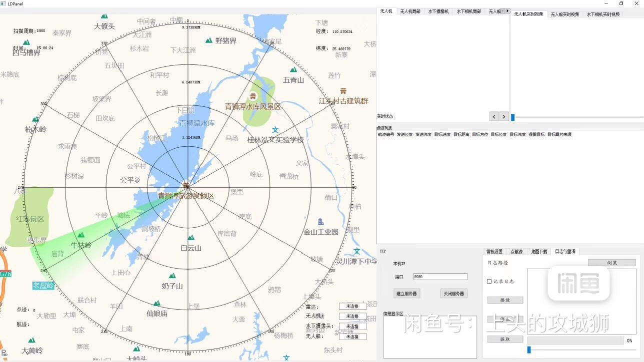Click the mountain icon above 五育山
The width and height of the screenshot is (644, 362).
click(293, 70)
